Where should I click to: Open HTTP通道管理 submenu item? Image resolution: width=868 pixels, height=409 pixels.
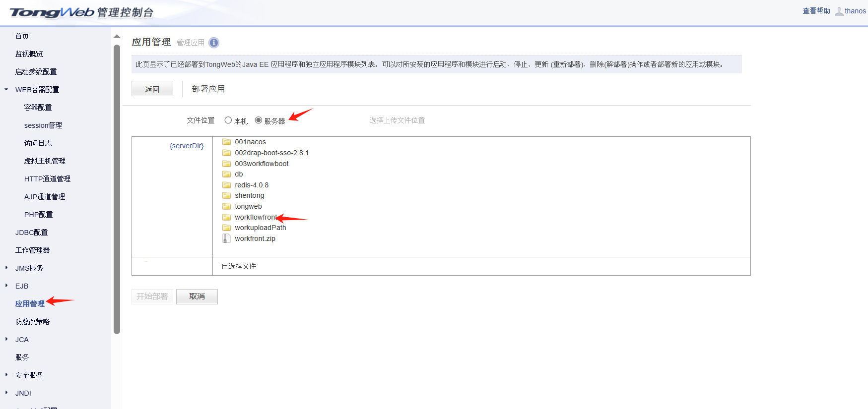click(48, 179)
